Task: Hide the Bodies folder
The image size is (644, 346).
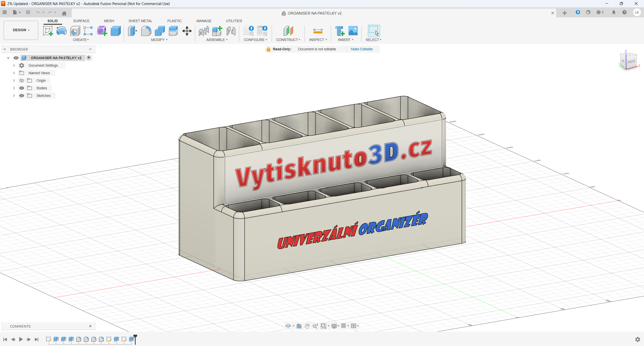Action: pos(22,88)
